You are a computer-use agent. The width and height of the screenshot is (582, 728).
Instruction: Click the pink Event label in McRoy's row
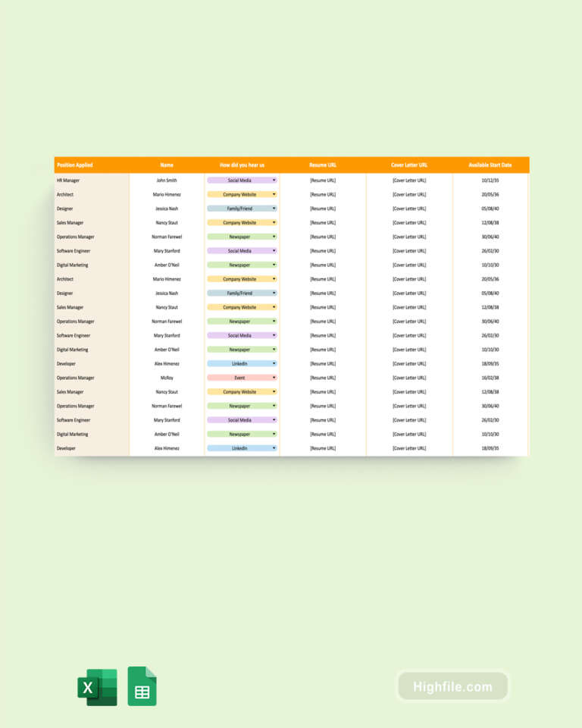(x=239, y=378)
